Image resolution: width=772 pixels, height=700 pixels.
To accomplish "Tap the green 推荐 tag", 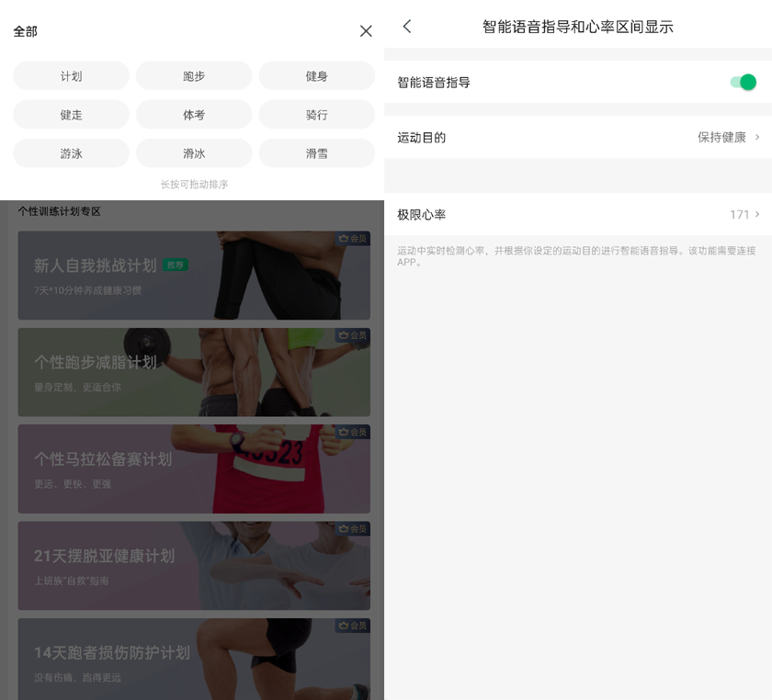I will [176, 265].
